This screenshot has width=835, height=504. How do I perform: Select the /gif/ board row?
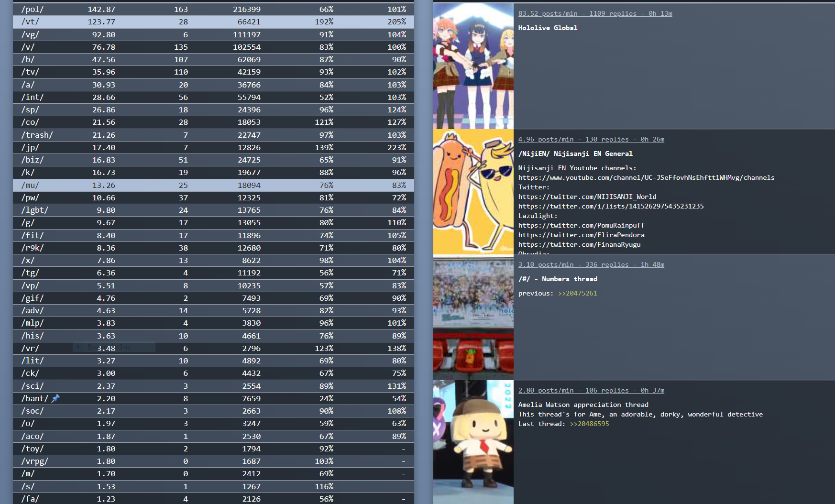213,298
